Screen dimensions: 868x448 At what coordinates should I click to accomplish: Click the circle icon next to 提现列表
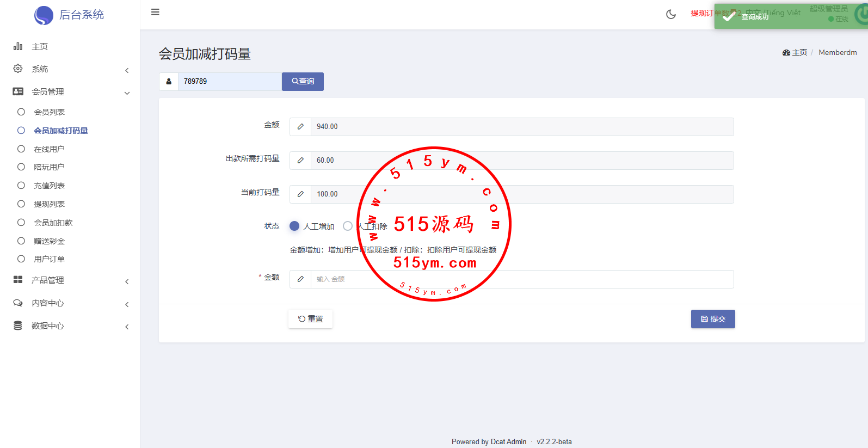click(x=21, y=204)
